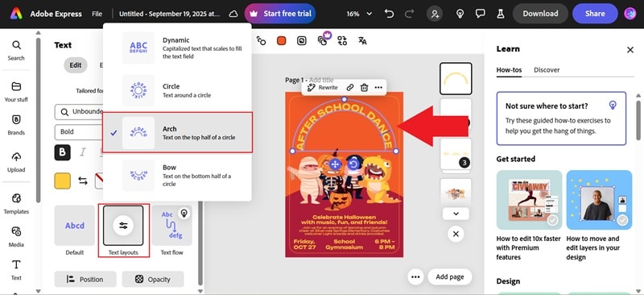
Task: Choose Bow text layout option
Action: pos(177,175)
